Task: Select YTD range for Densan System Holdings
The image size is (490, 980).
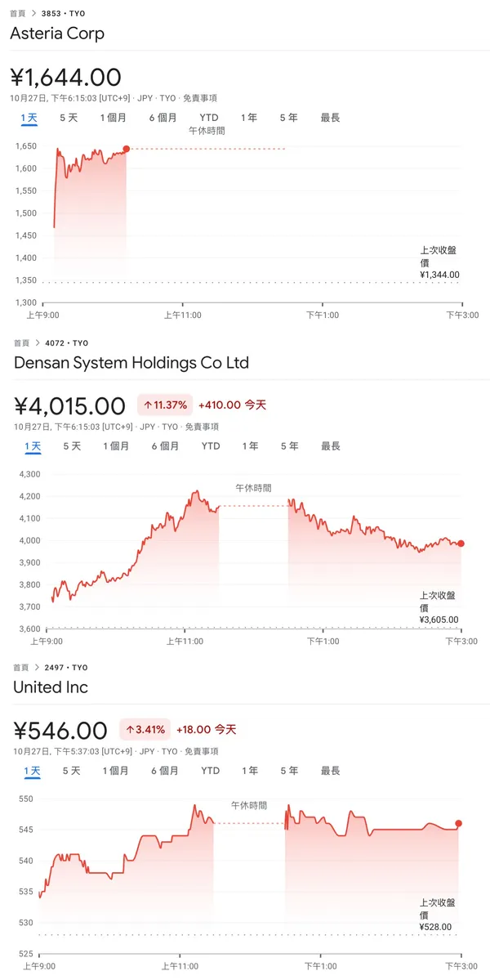Action: [211, 446]
